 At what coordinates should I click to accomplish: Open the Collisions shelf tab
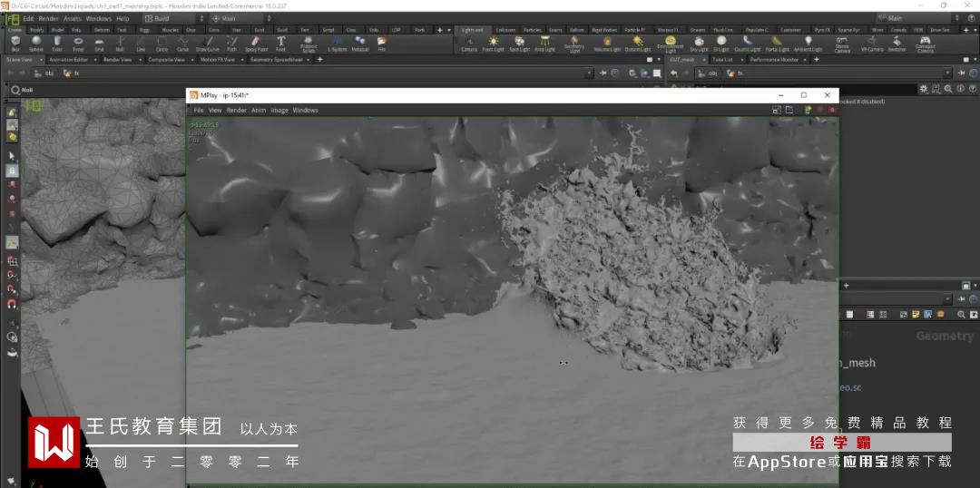tap(505, 30)
